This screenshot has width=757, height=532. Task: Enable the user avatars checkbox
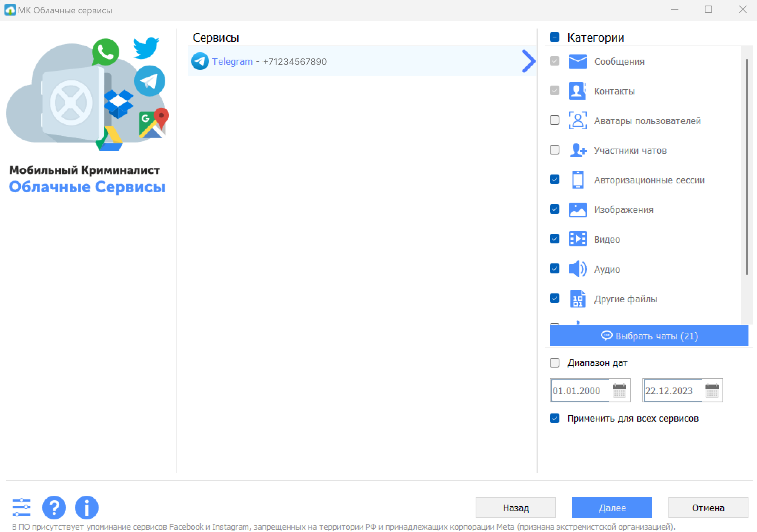(x=555, y=120)
